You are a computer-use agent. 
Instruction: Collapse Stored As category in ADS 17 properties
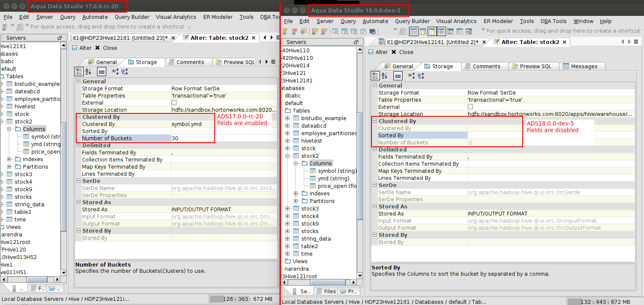pyautogui.click(x=79, y=202)
